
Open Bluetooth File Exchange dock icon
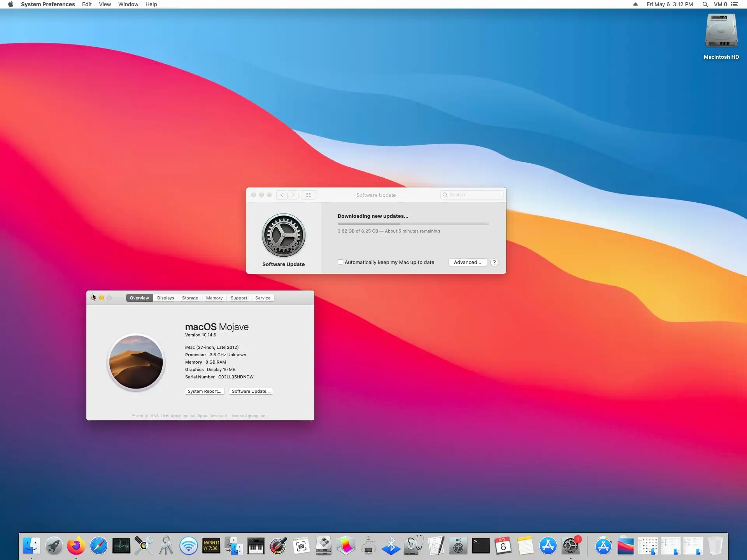[391, 546]
